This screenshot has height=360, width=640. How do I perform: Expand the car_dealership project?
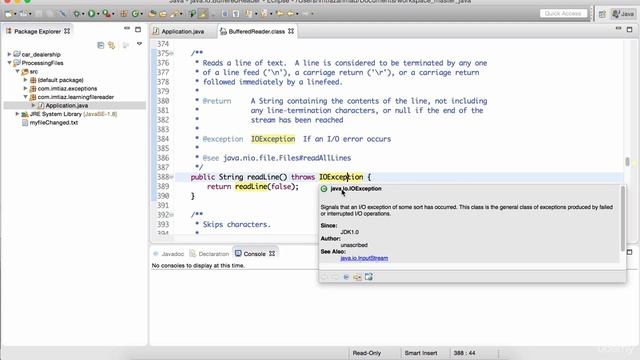click(x=9, y=54)
